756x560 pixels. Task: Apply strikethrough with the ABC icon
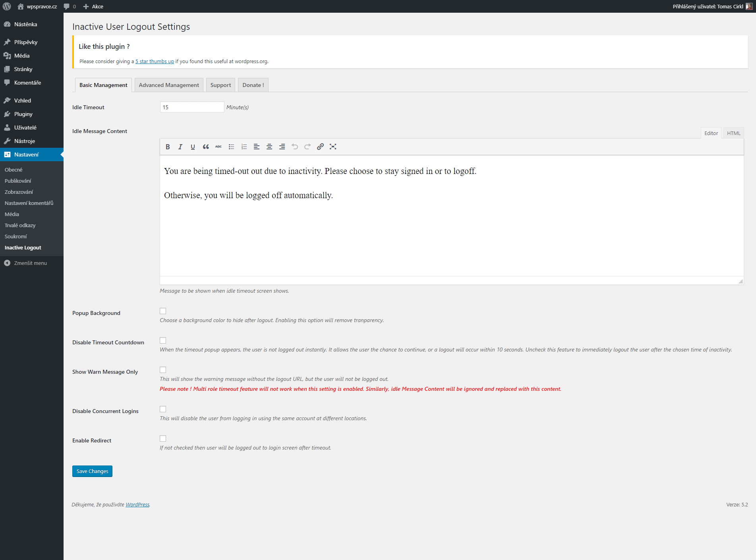(218, 147)
